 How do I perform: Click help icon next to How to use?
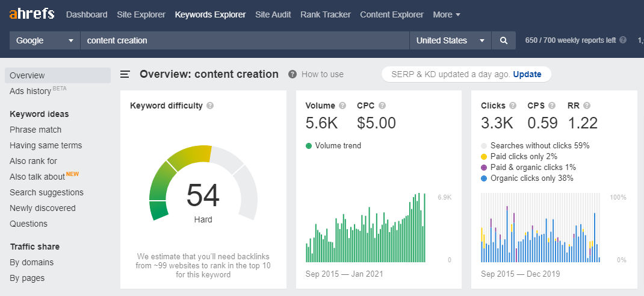(x=293, y=74)
